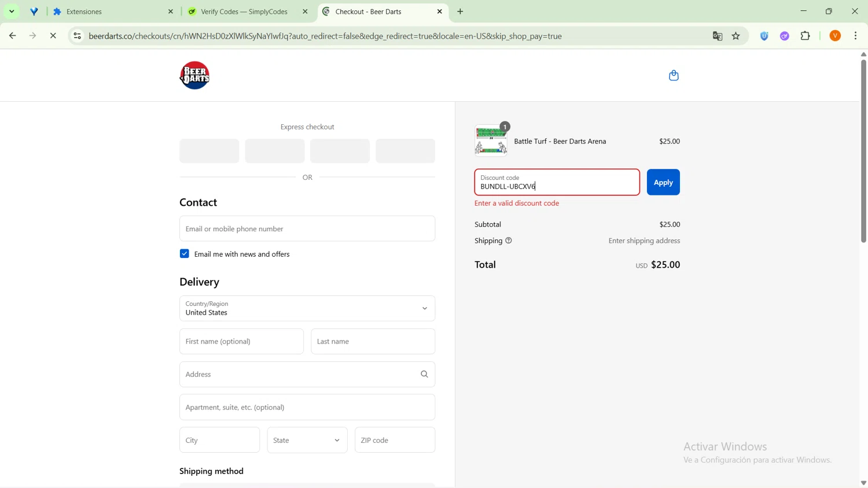Screen dimensions: 868x488
Task: Click the scrollbar up arrow
Action: (x=863, y=54)
